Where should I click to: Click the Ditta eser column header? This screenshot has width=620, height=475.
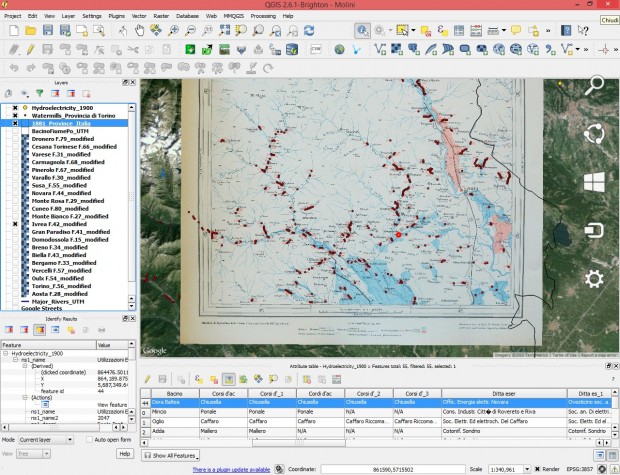pyautogui.click(x=504, y=394)
